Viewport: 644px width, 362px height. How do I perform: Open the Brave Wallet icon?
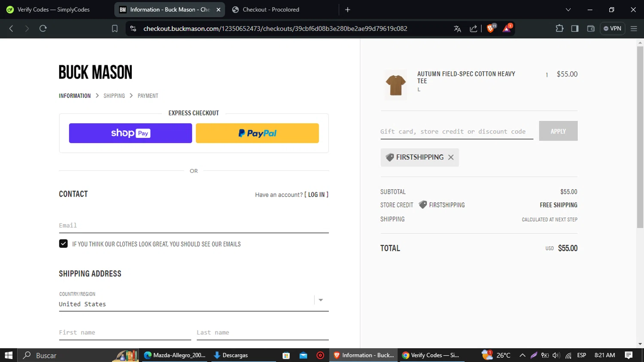point(591,28)
